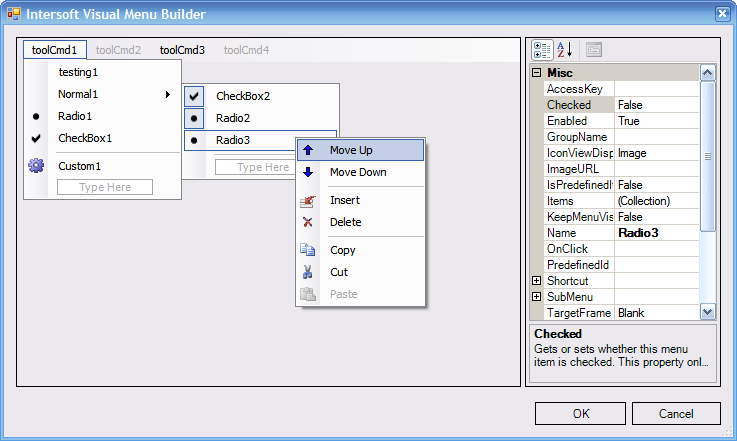Click the clipboard Paste icon
Viewport: 737px width, 441px height.
coord(308,294)
